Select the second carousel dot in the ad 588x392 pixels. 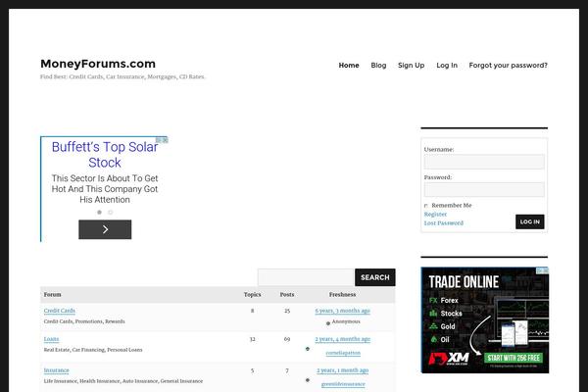[x=110, y=213]
